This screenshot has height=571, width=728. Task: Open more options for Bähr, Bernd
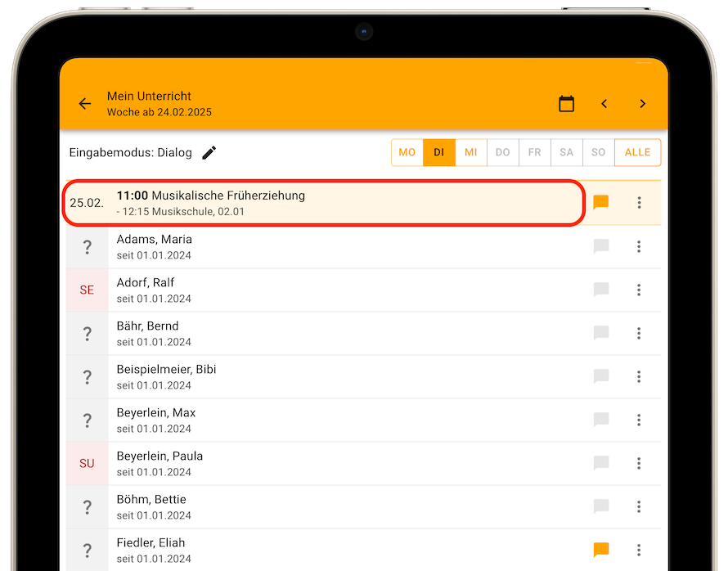[x=639, y=333]
